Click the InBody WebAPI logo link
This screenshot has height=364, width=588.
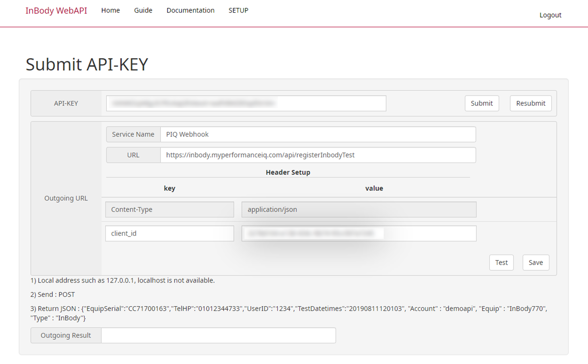point(56,10)
